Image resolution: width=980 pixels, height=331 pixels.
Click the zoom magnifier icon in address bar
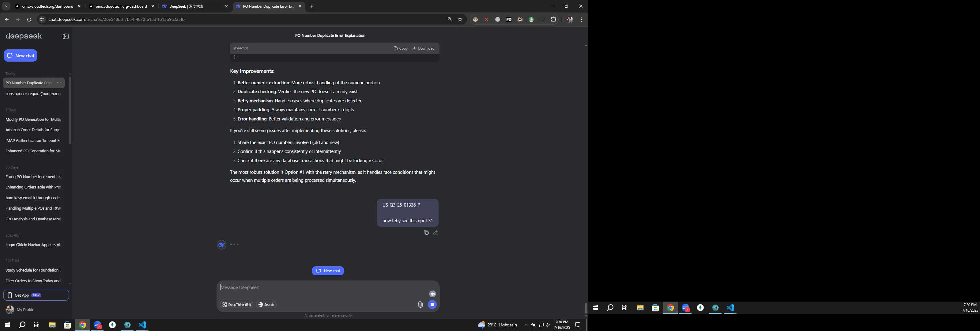point(450,19)
